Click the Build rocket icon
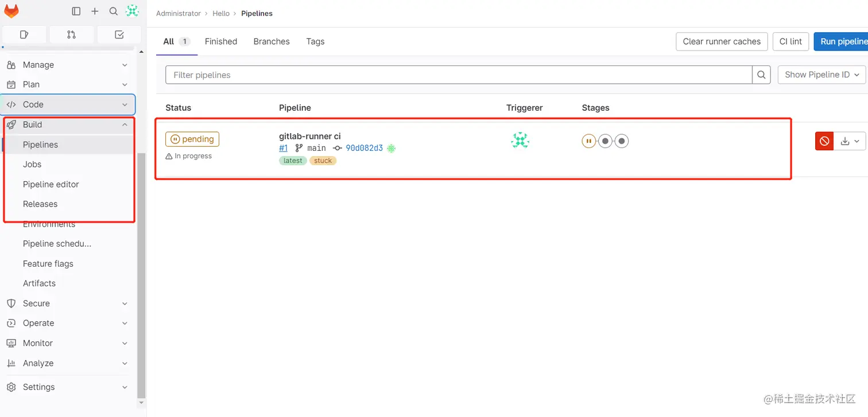This screenshot has width=868, height=417. [x=11, y=124]
